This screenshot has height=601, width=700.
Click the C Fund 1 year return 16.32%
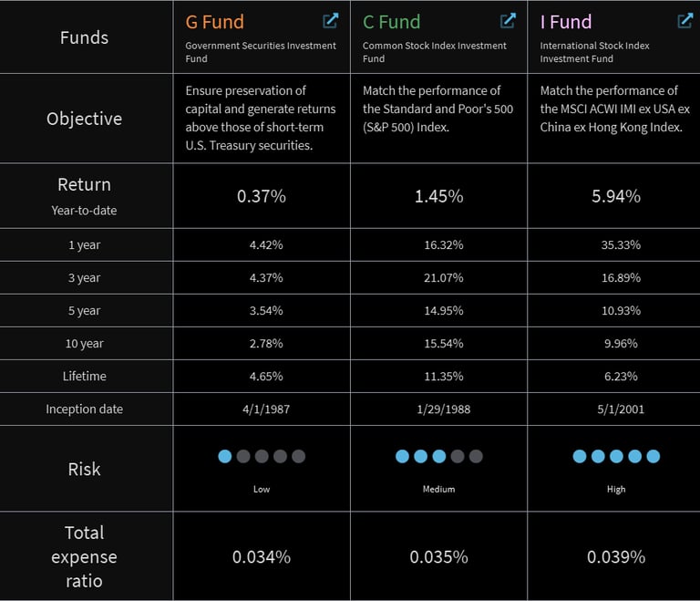point(438,245)
